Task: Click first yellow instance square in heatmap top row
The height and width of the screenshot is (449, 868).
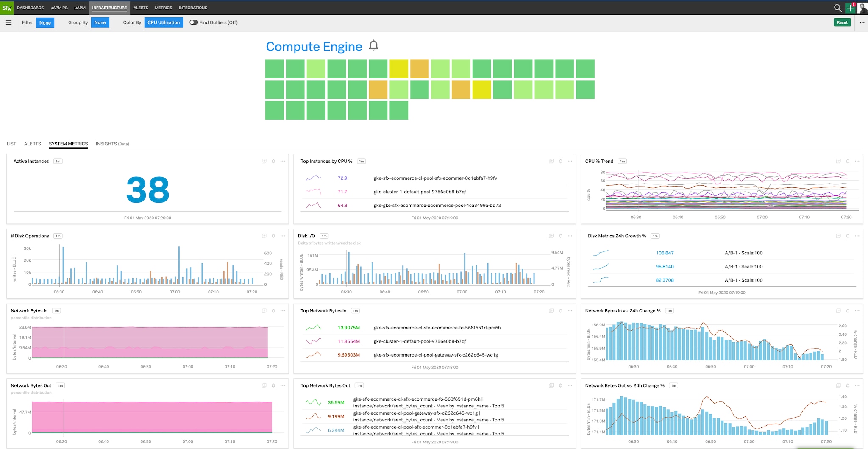Action: (399, 69)
